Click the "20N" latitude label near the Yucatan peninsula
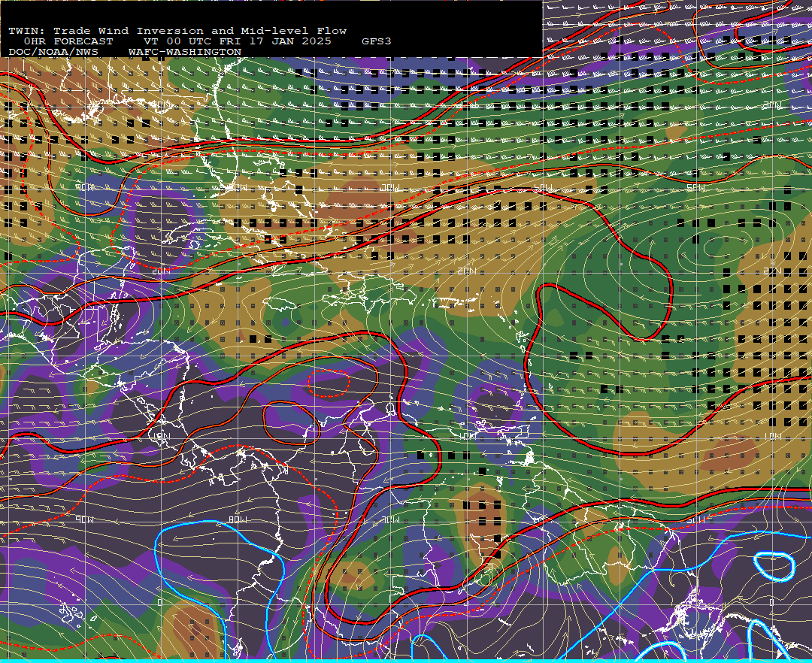Viewport: 812px width, 663px height. click(162, 271)
